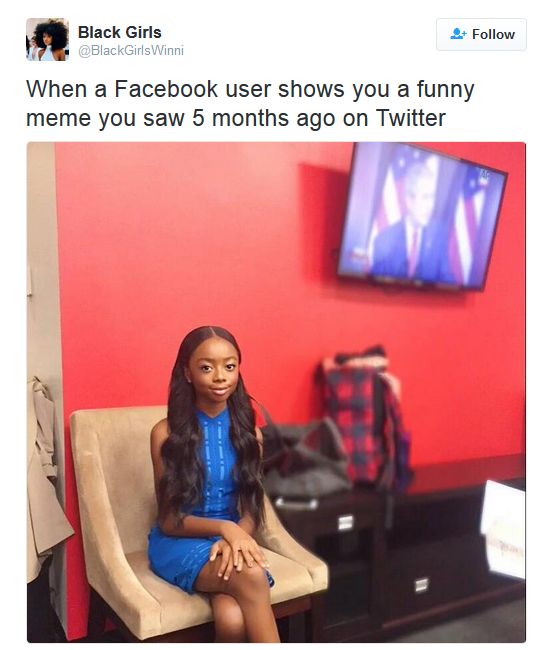Click the word Follow on the button

pos(493,34)
